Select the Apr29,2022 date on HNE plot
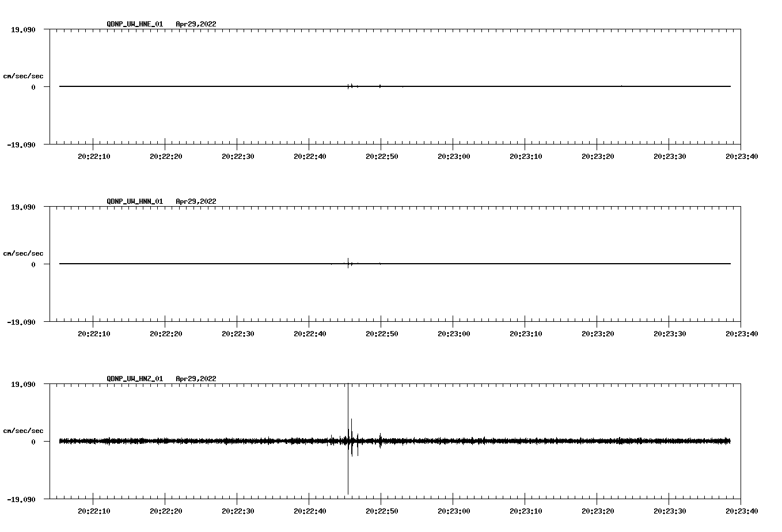Screen dimensions: 782x532 point(196,24)
